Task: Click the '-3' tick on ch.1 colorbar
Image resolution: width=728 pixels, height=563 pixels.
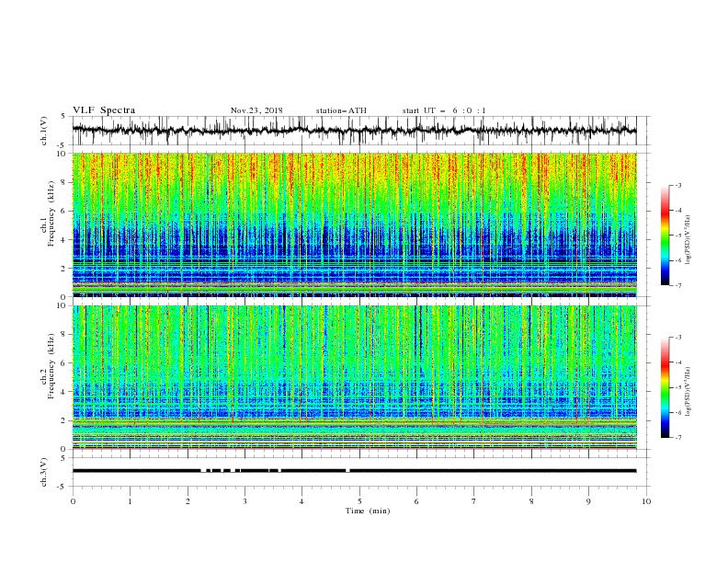Action: (x=677, y=185)
